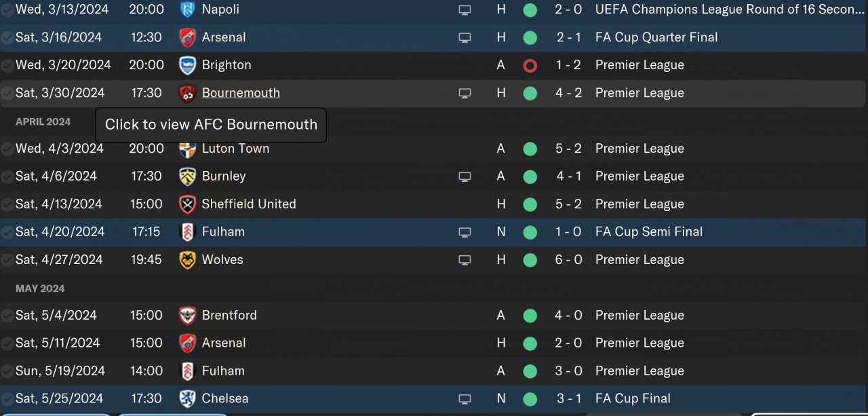Click the red loss indicator for Brighton match
The width and height of the screenshot is (868, 416).
point(530,66)
